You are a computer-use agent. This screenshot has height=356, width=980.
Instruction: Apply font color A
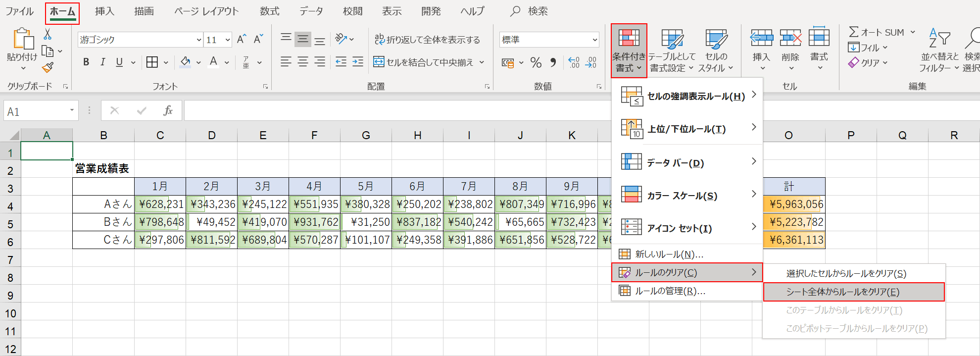click(214, 62)
